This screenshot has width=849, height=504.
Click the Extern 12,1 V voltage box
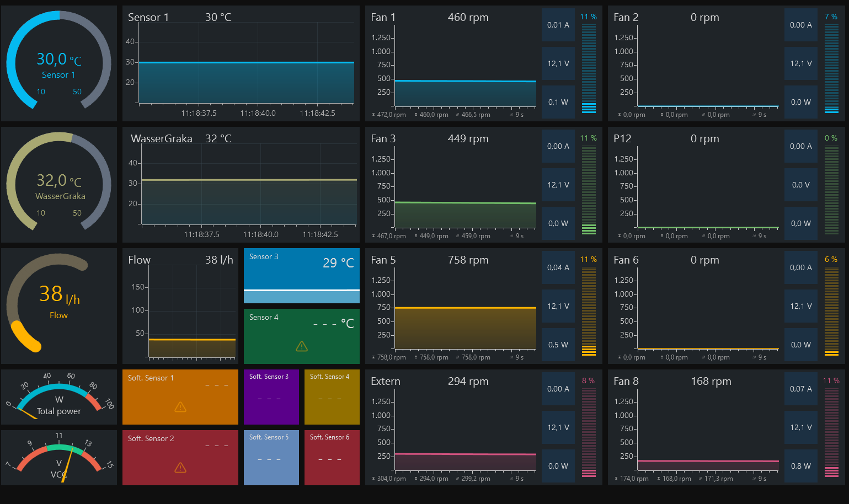[x=558, y=427]
